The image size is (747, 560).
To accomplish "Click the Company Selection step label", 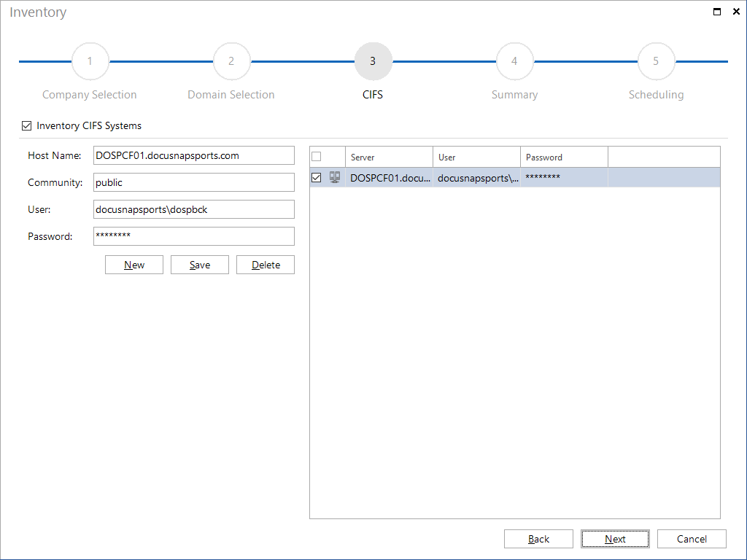I will (x=90, y=95).
